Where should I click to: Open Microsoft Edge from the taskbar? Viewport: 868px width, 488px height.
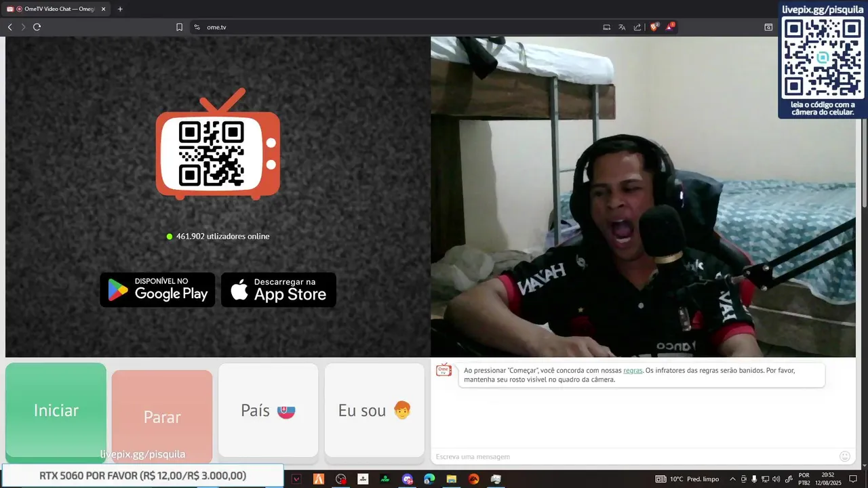[429, 479]
